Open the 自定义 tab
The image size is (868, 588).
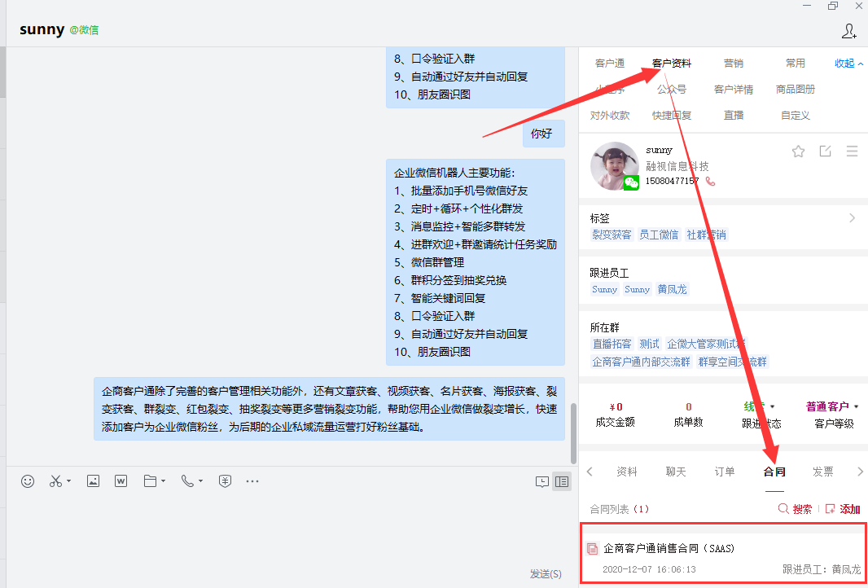pyautogui.click(x=795, y=115)
